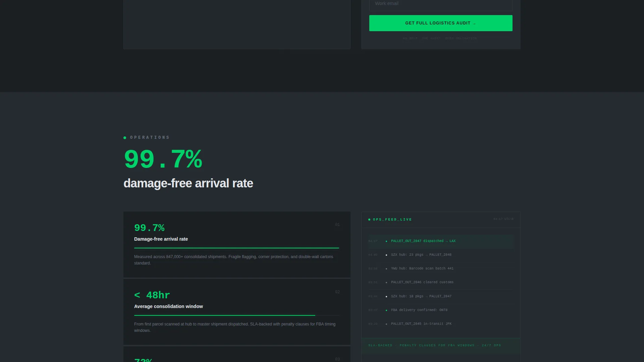The height and width of the screenshot is (362, 644).
Task: Click the large 99.7% headline figure
Action: click(x=163, y=159)
